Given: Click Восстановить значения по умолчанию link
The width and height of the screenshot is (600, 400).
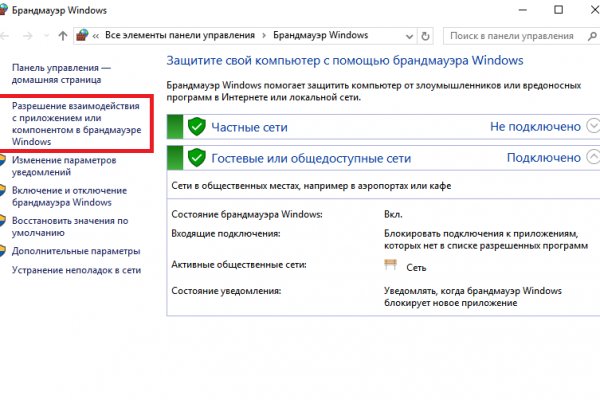Looking at the screenshot, I should pos(70,227).
